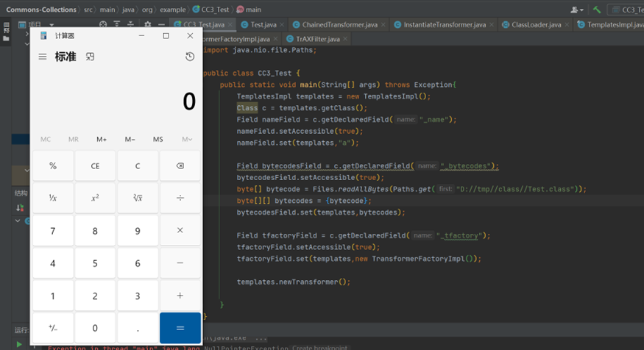Switch to the ChainedTransformer.java tab
Viewport: 644px width, 350px height.
339,24
